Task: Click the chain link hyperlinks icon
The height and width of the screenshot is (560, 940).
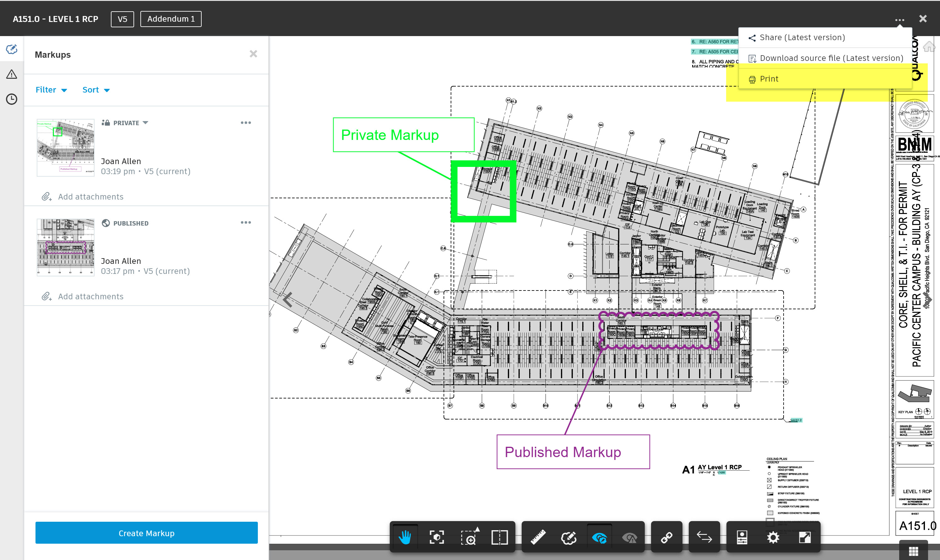Action: [666, 537]
